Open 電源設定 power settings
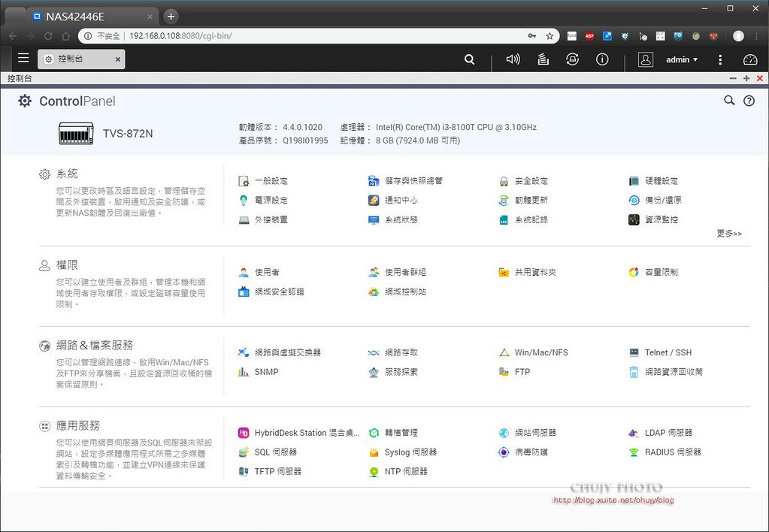This screenshot has width=769, height=532. tap(263, 200)
